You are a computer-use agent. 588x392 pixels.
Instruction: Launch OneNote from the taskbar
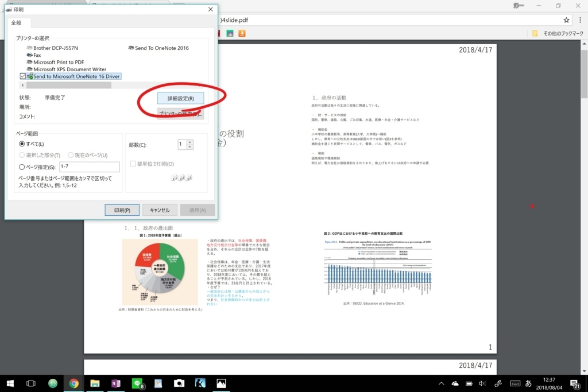(x=116, y=383)
